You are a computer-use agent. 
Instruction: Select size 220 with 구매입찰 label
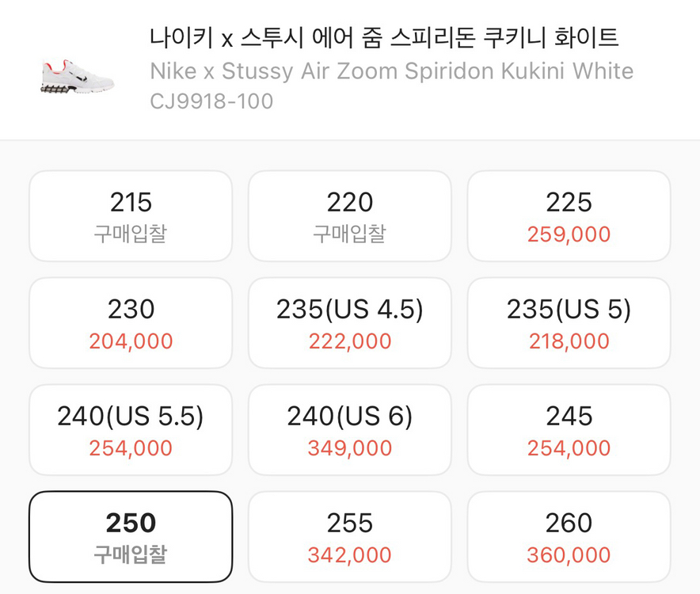point(349,215)
